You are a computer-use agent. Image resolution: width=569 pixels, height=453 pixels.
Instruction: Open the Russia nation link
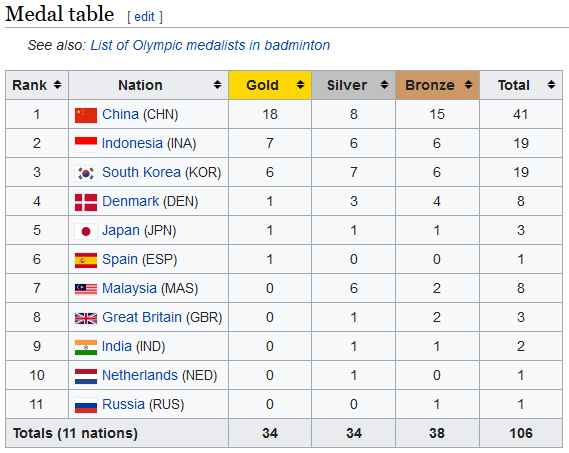123,404
